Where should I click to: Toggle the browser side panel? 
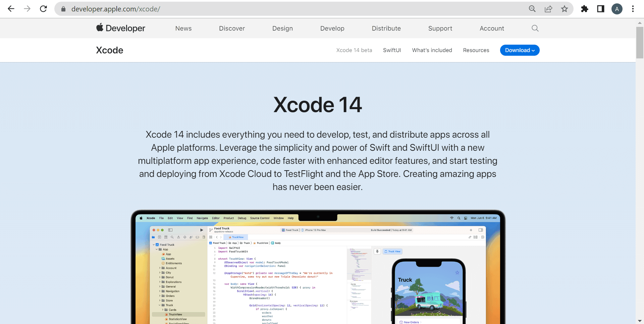pos(600,9)
